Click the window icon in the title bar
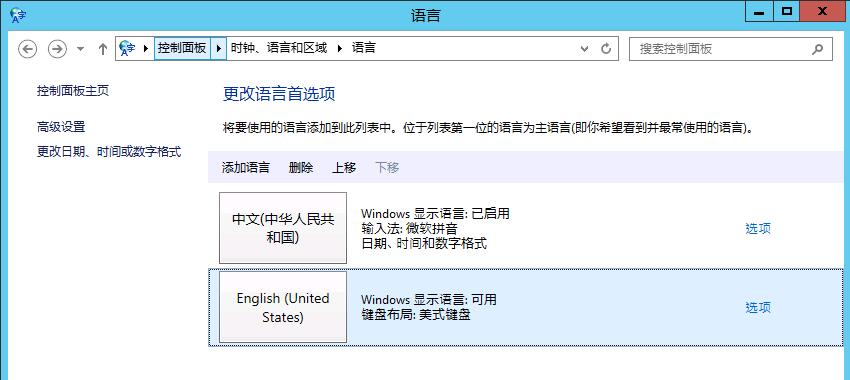The image size is (850, 380). click(x=18, y=15)
